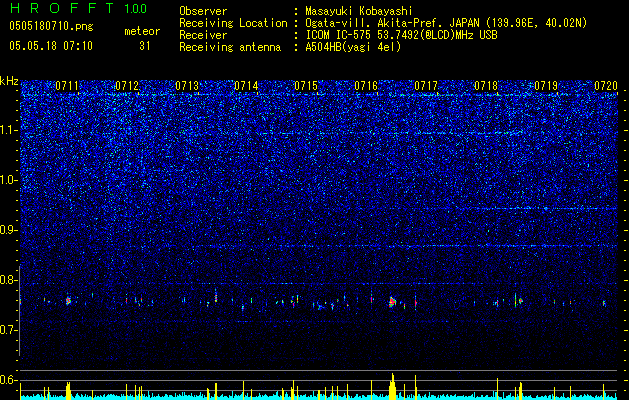Click the kHz axis unit label
Viewport: 629px width, 400px height.
pos(9,81)
